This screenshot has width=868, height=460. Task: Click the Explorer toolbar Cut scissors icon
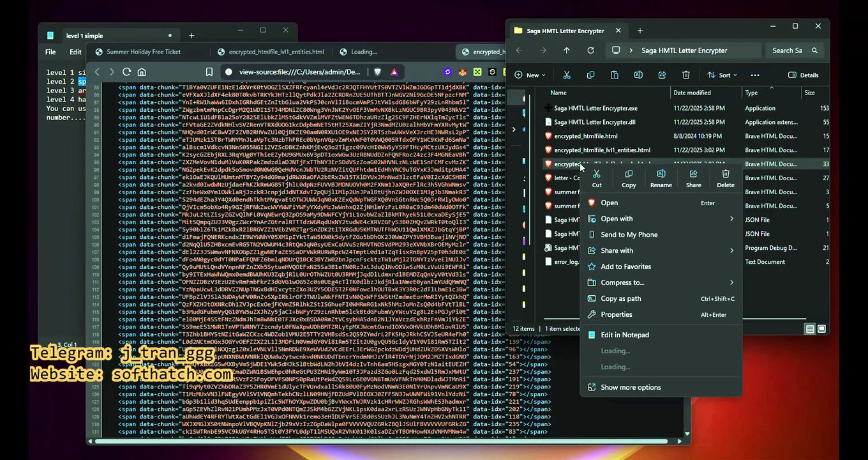(x=566, y=75)
